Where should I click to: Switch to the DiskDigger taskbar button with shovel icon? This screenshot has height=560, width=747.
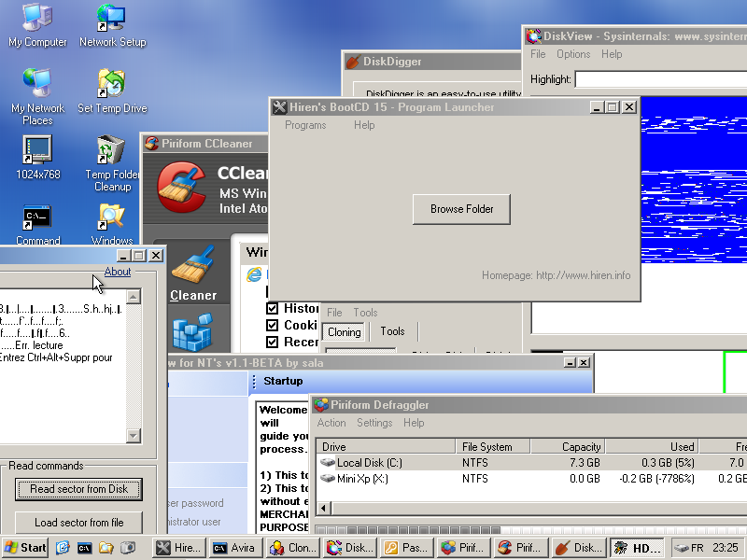pyautogui.click(x=579, y=548)
